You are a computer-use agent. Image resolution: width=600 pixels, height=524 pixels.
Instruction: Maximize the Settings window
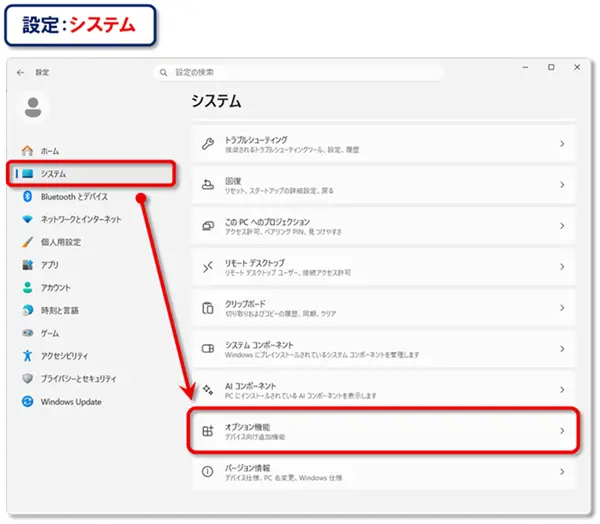pyautogui.click(x=551, y=67)
